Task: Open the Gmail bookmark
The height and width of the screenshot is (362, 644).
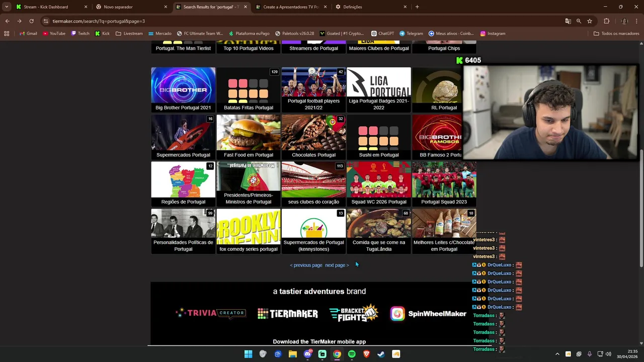Action: [28, 34]
